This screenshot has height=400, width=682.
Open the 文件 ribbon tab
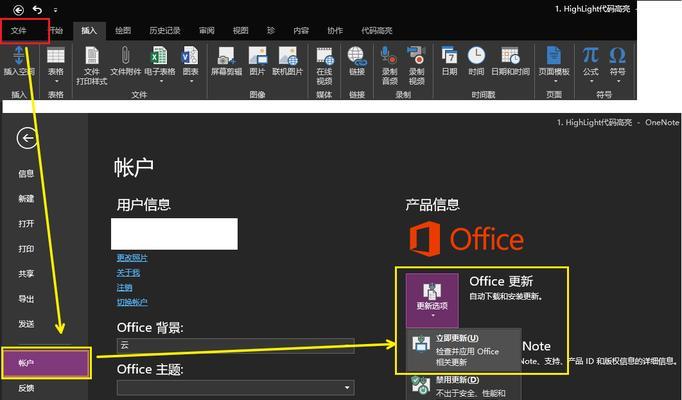click(x=19, y=30)
